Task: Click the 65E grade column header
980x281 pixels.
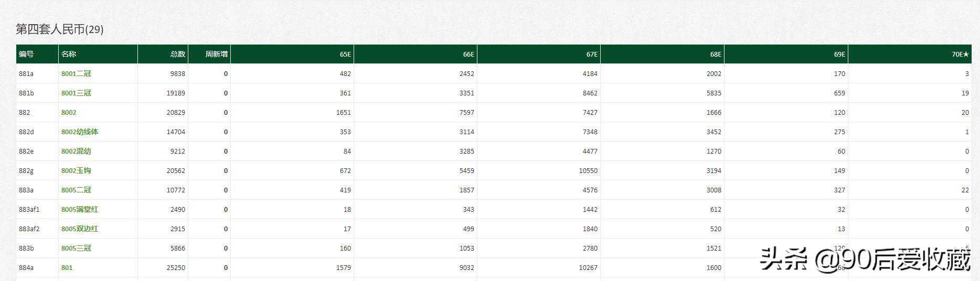Action: (345, 54)
